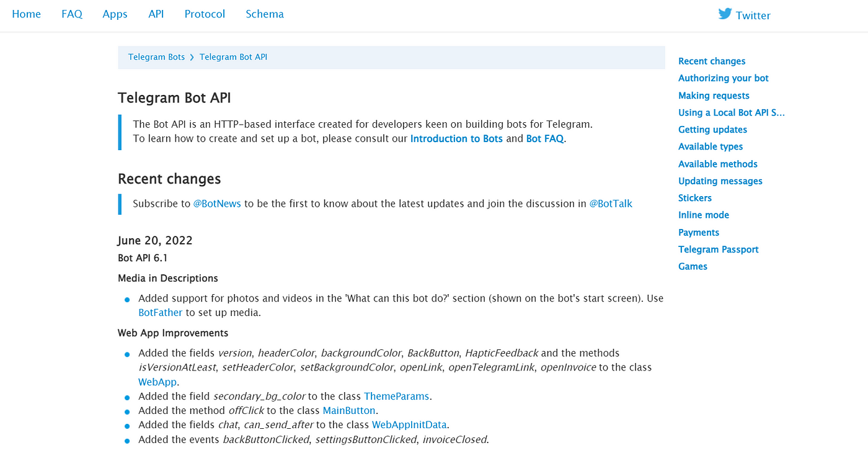
Task: Open the @BotNews channel link
Action: click(217, 204)
